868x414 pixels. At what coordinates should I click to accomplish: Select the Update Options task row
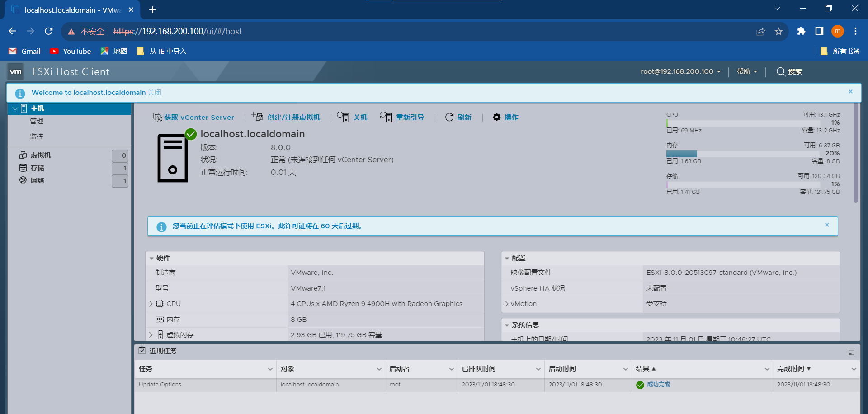tap(497, 385)
